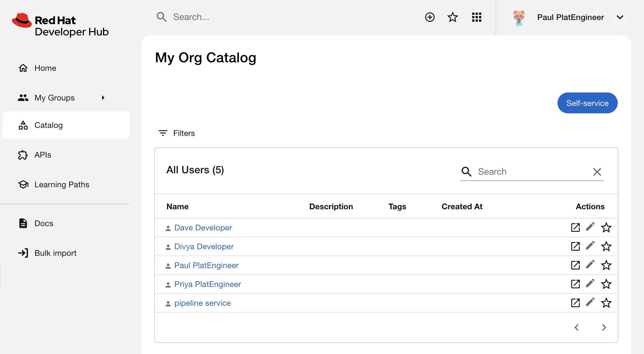
Task: Edit Paul PlatEngineer row pencil icon
Action: [590, 265]
